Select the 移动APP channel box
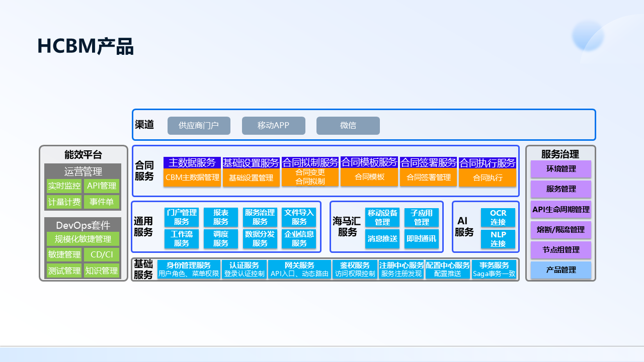This screenshot has width=644, height=362. [273, 125]
